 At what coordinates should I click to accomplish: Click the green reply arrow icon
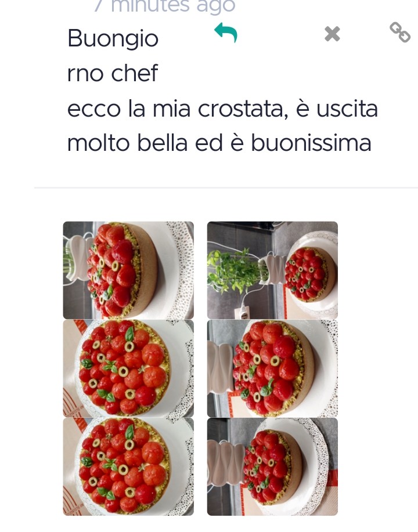point(226,33)
